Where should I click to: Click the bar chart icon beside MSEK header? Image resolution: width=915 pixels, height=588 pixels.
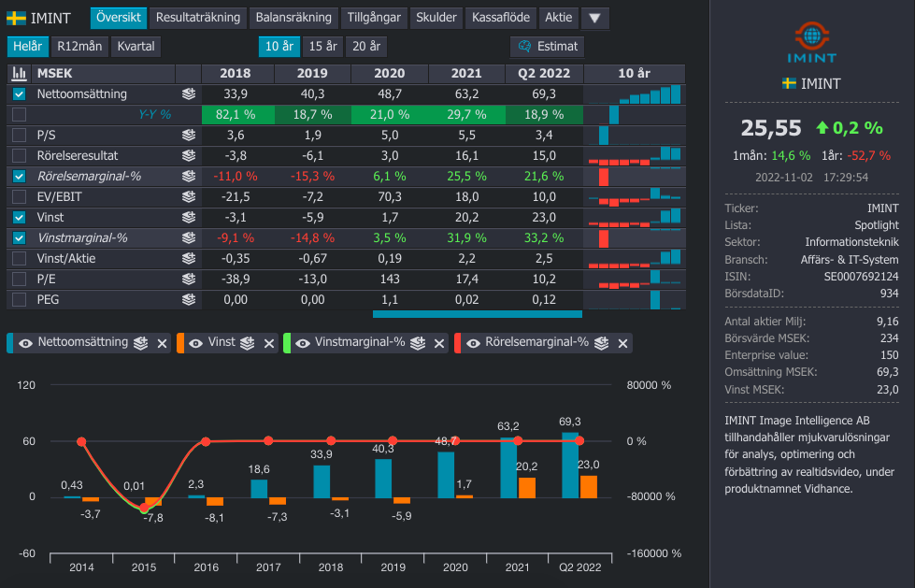click(x=19, y=74)
